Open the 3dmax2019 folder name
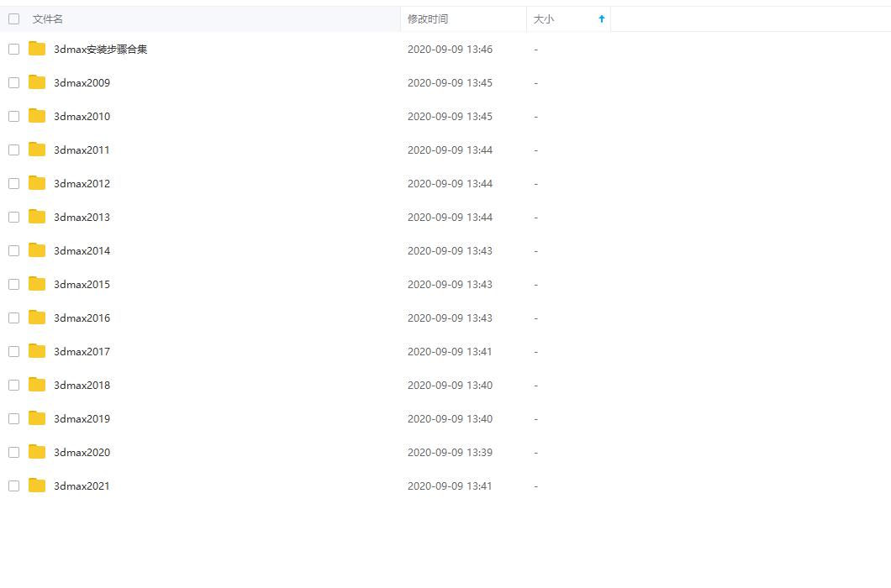891x588 pixels. (x=82, y=418)
